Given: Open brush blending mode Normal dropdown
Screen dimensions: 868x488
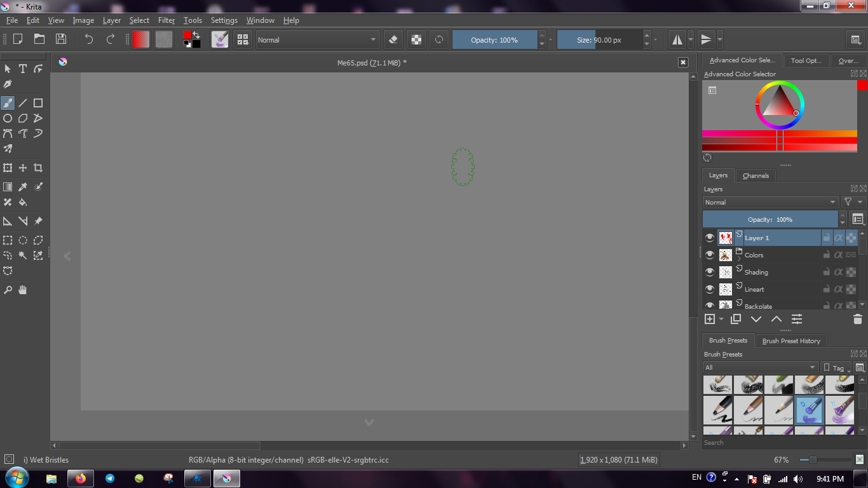Looking at the screenshot, I should pyautogui.click(x=318, y=39).
